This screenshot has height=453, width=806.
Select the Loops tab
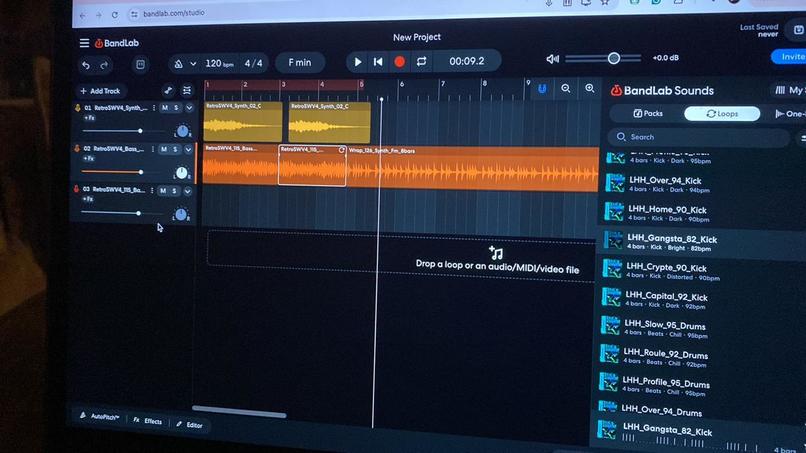tap(722, 114)
